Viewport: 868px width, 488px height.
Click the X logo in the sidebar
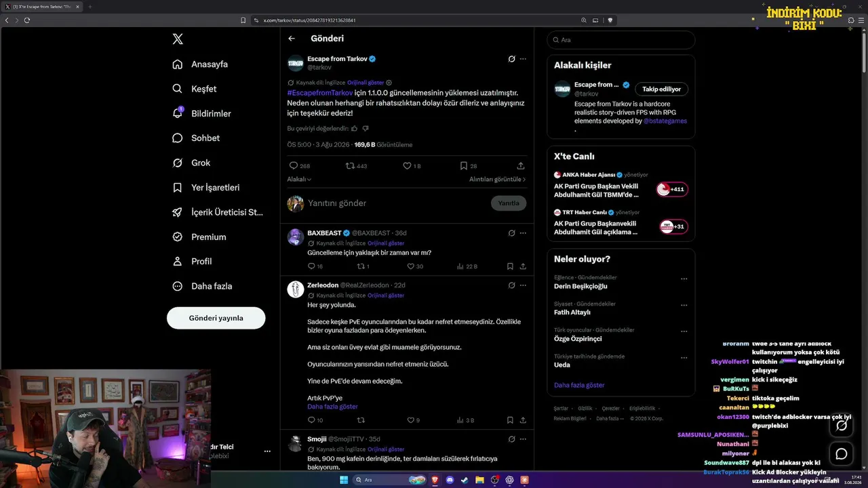[178, 39]
